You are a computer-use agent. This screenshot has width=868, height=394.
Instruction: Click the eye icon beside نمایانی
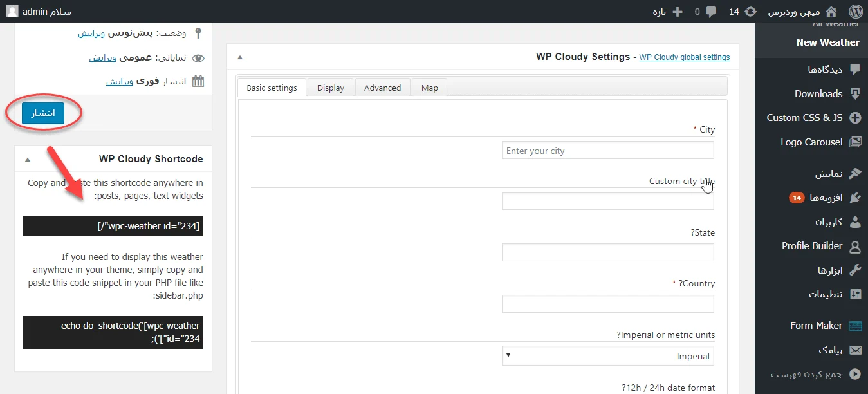pyautogui.click(x=198, y=58)
